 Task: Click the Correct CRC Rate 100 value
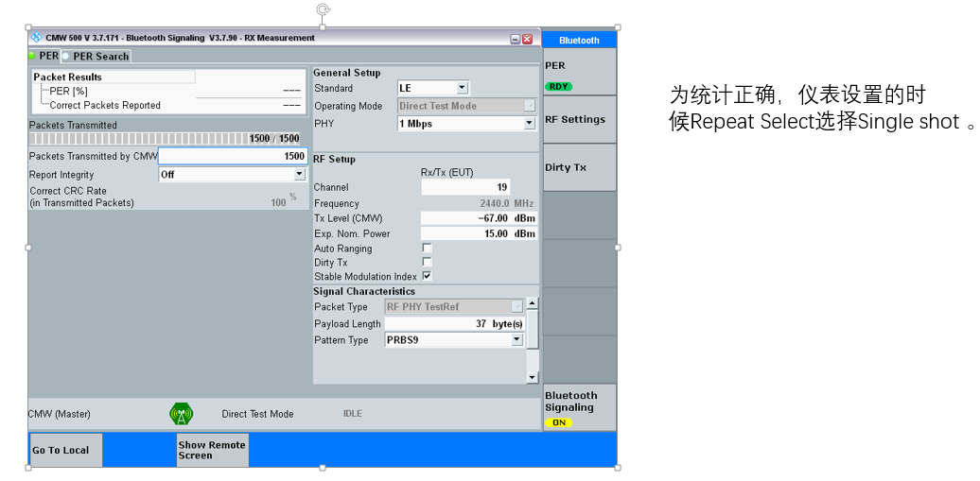[x=279, y=202]
